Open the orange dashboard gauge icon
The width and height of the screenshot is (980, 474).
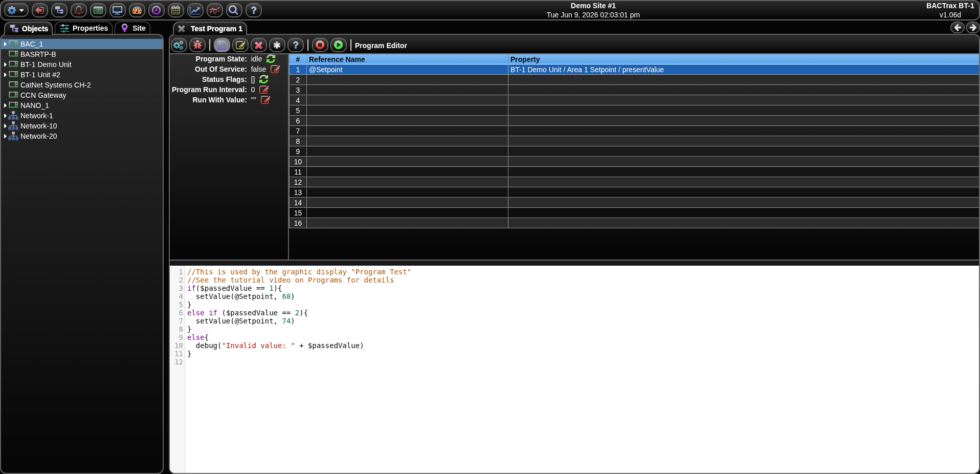coord(137,10)
